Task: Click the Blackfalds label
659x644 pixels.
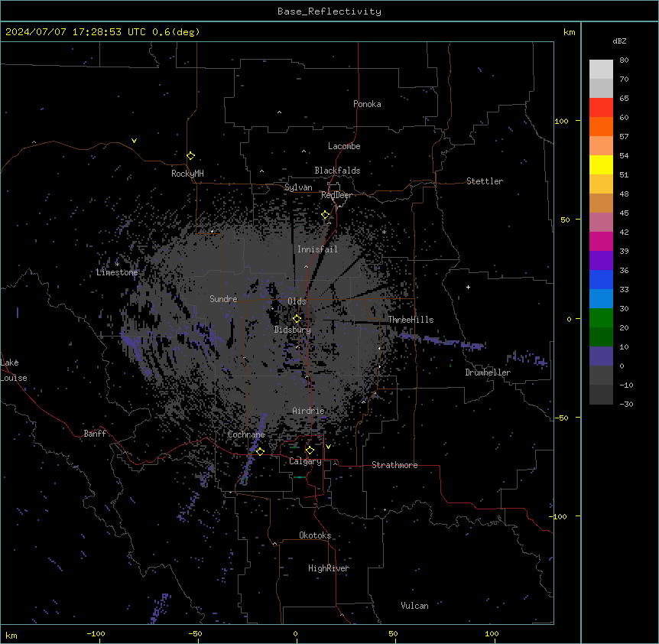Action: pyautogui.click(x=337, y=171)
